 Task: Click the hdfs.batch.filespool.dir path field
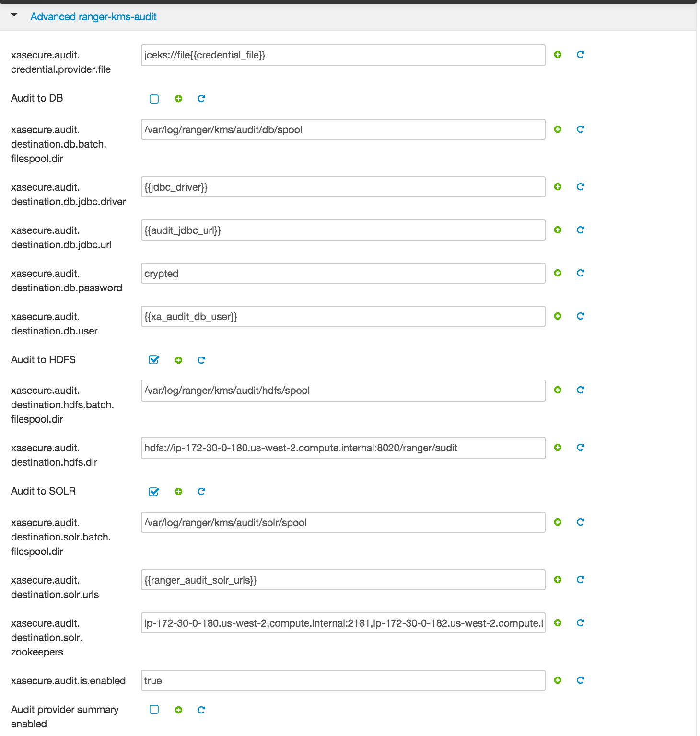(343, 391)
